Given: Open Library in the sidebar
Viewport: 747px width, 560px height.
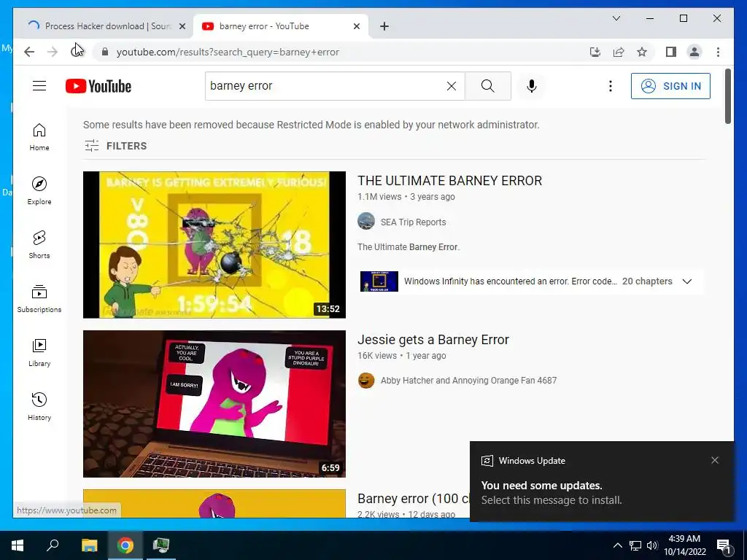Looking at the screenshot, I should 39,352.
